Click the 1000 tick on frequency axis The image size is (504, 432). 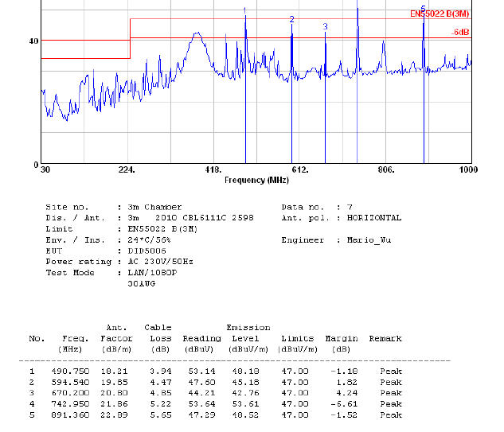(467, 169)
